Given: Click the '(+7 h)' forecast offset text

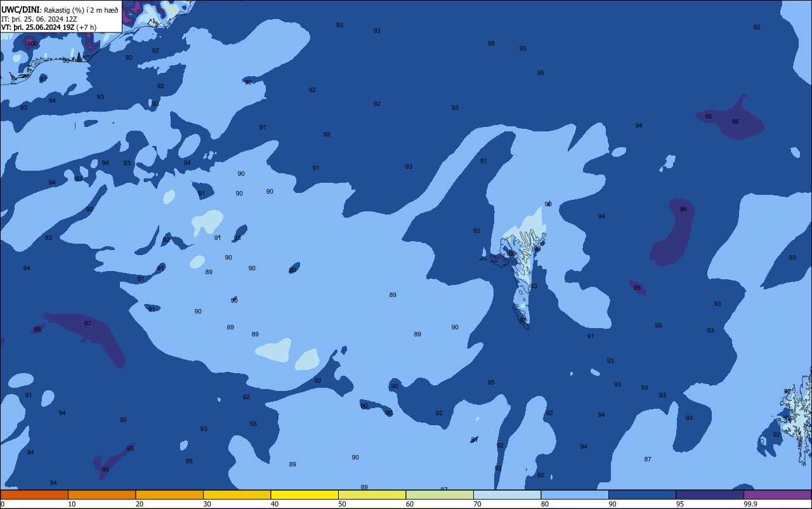Looking at the screenshot, I should click(86, 27).
